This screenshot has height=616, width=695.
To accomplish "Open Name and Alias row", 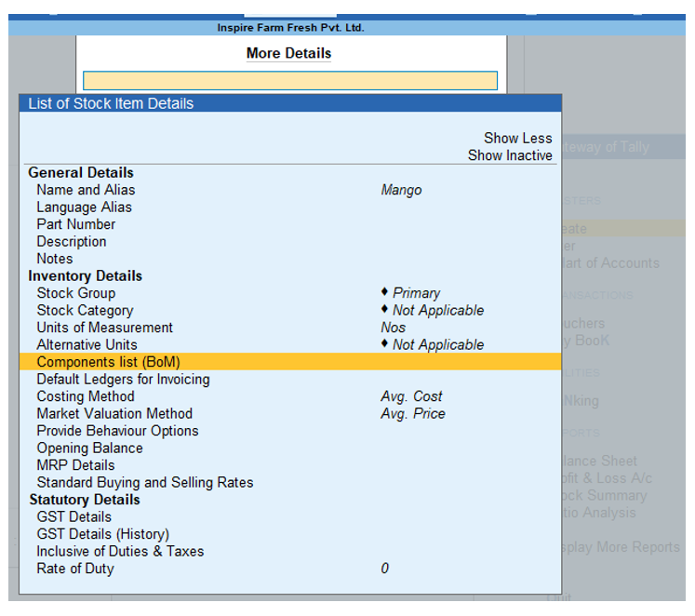I will coord(290,190).
